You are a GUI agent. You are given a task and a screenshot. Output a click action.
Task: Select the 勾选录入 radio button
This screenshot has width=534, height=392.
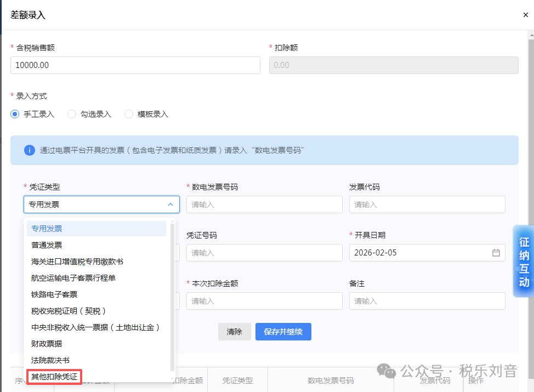coord(71,114)
